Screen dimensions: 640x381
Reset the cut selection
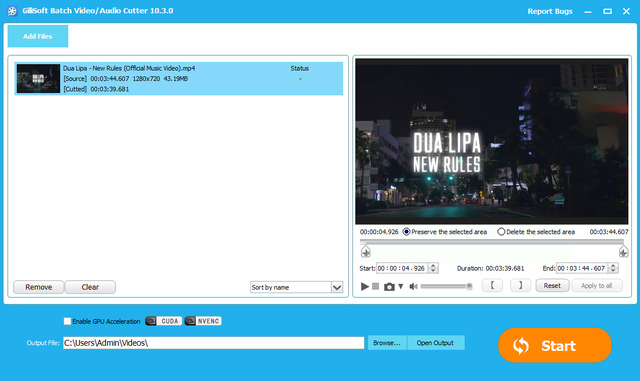(x=552, y=285)
